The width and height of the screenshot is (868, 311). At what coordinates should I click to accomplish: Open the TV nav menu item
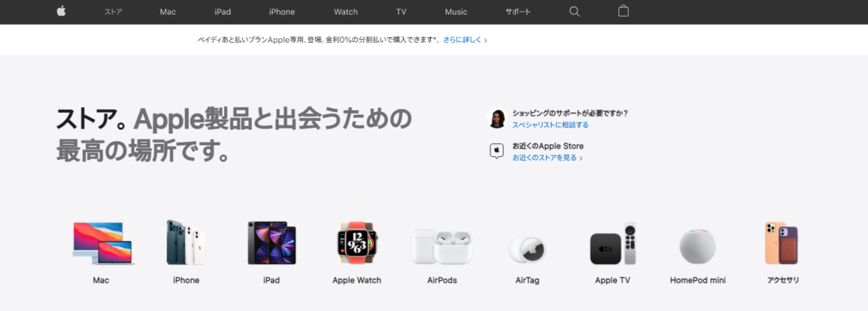pyautogui.click(x=401, y=12)
